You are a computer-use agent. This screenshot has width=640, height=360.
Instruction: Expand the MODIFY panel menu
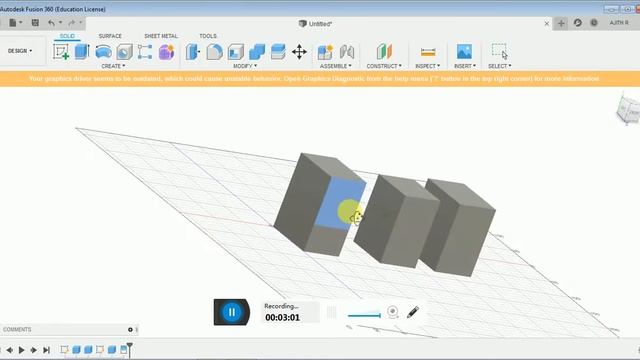[245, 66]
